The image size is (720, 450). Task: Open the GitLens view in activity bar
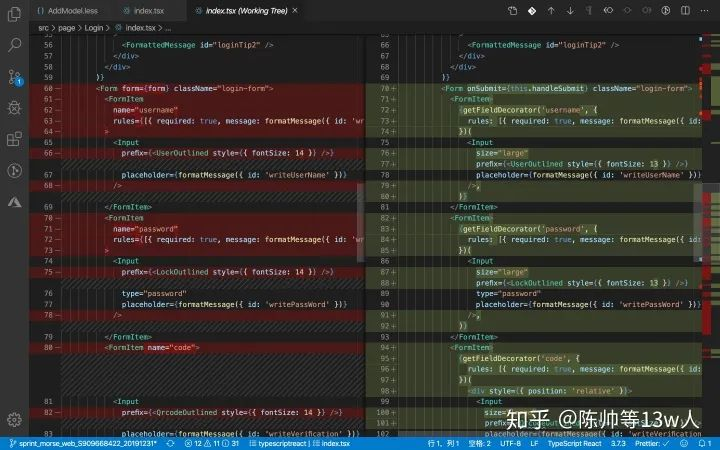14,170
